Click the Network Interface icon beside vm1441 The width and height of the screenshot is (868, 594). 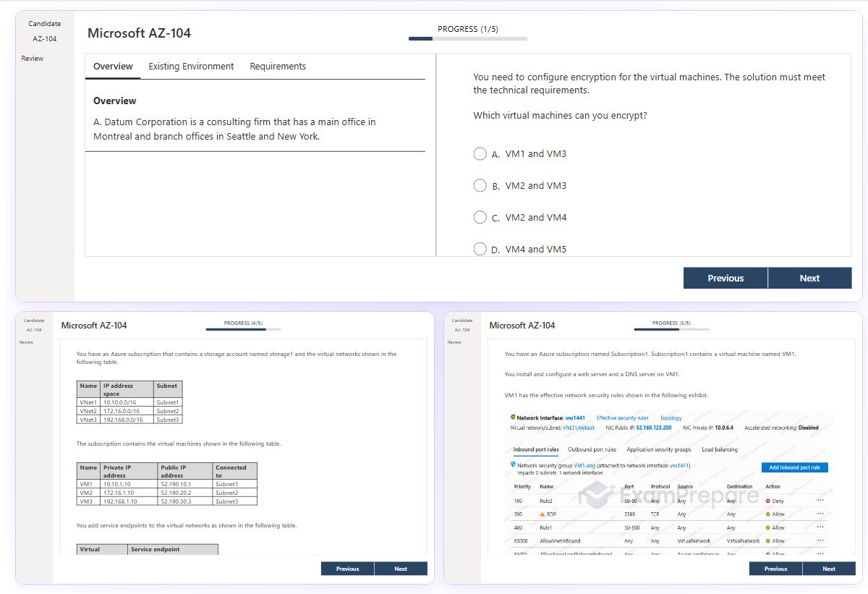[x=513, y=417]
